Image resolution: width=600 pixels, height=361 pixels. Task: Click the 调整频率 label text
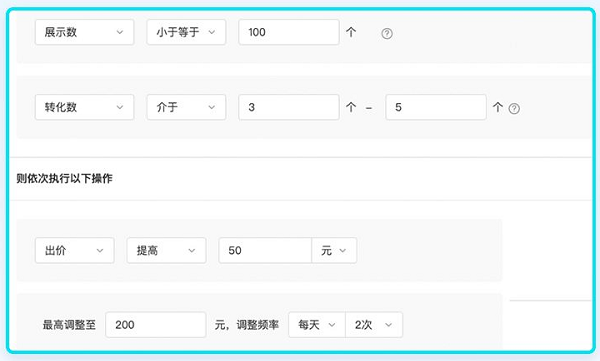(258, 325)
